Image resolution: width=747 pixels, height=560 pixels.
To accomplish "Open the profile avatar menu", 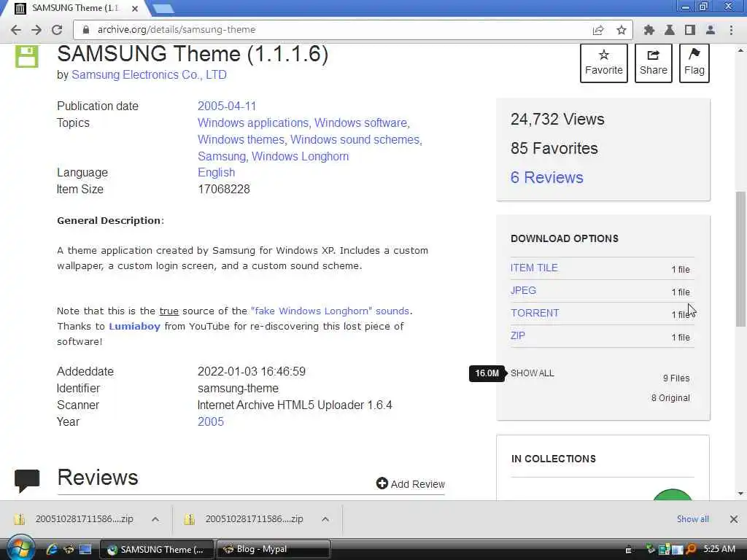I will coord(711,30).
